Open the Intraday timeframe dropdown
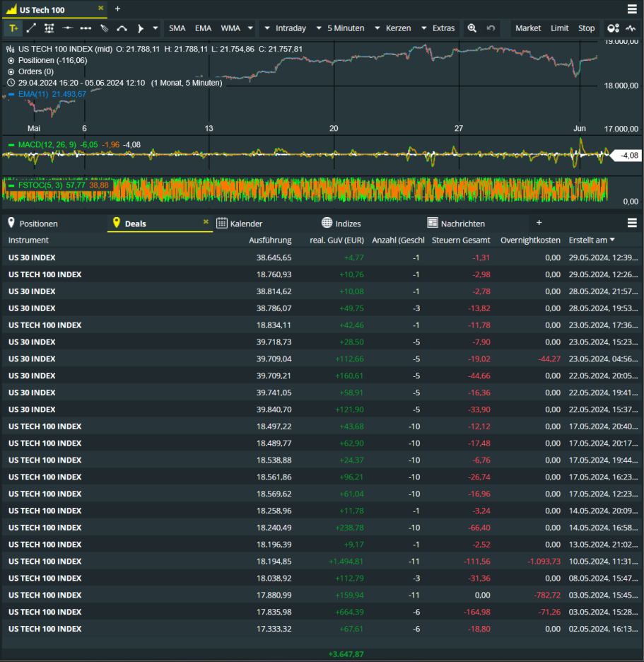644x662 pixels. [x=286, y=28]
